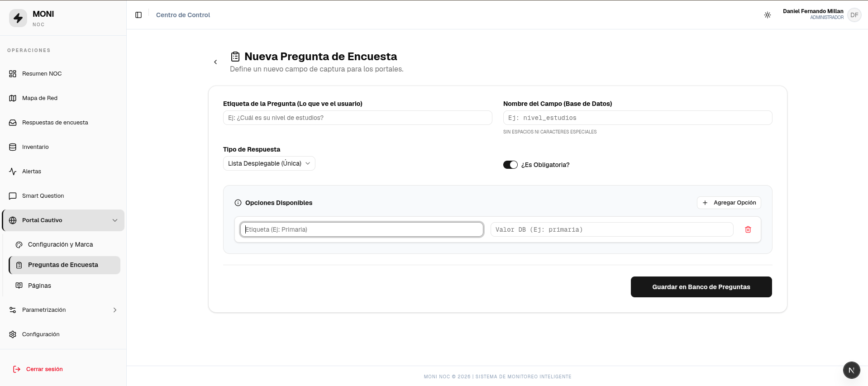Open the Alertas section
Viewport: 868px width, 386px height.
click(x=63, y=172)
